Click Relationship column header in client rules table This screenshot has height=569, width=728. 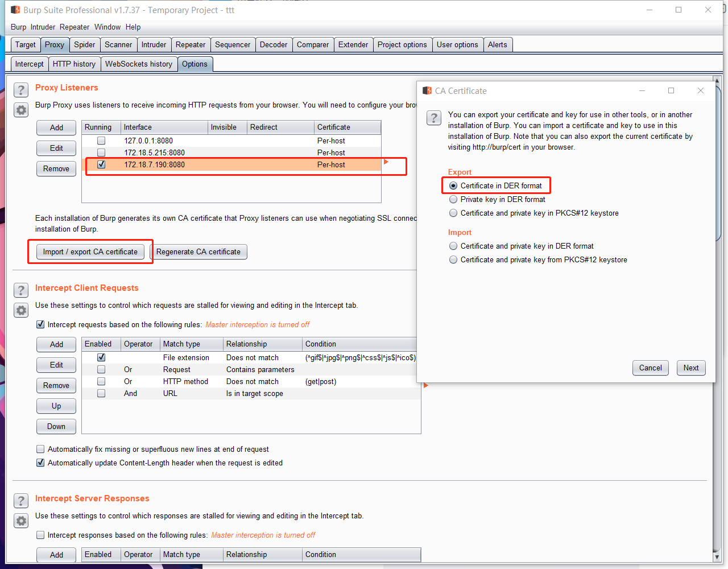263,344
